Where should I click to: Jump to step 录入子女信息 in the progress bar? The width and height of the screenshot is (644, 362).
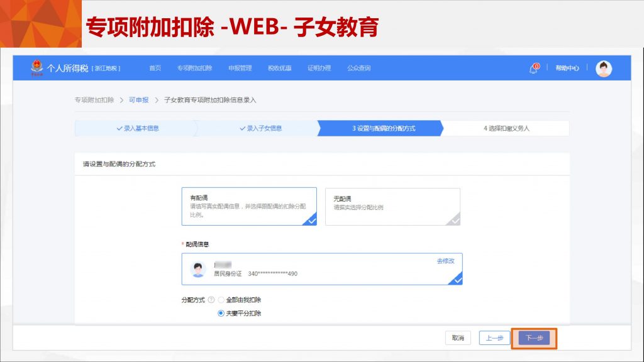260,128
